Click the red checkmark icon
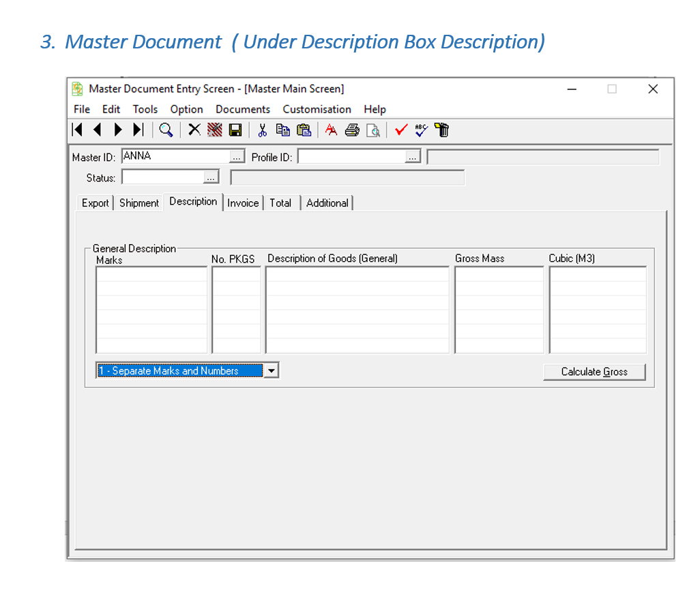Viewport: 700px width, 596px height. click(x=401, y=130)
